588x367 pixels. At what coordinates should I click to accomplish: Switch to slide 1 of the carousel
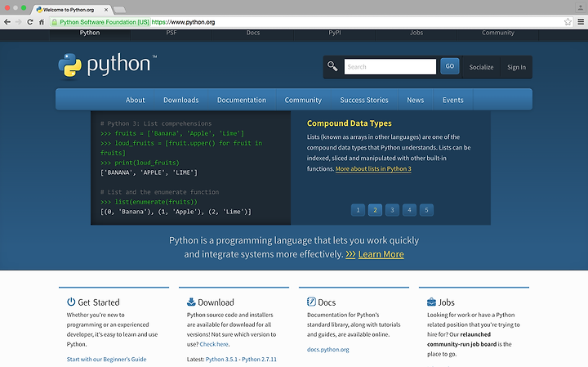tap(358, 210)
